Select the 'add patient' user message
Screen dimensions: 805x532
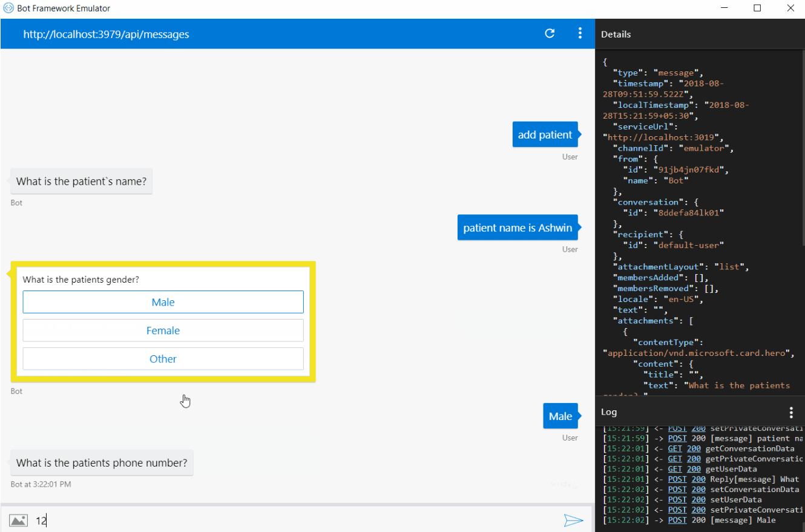[545, 134]
